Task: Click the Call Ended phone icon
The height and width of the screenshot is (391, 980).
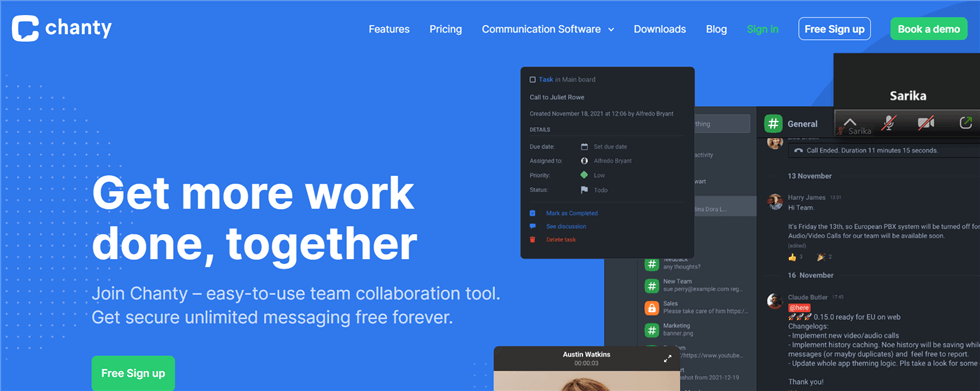Action: point(799,151)
